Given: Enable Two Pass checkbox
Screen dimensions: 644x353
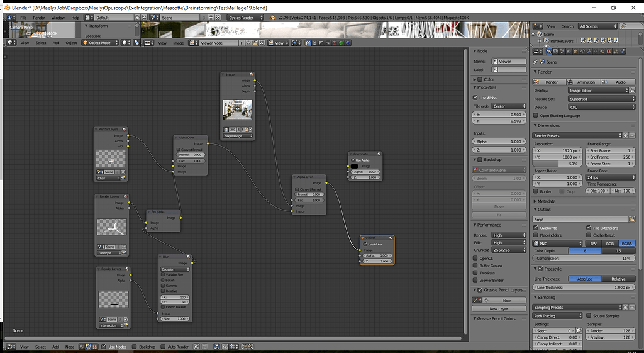Looking at the screenshot, I should [475, 273].
